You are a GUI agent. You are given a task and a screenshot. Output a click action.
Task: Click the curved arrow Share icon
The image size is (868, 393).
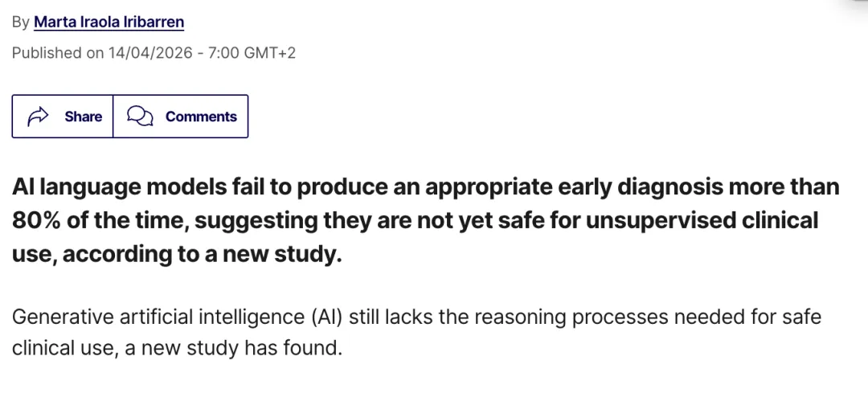coord(38,117)
